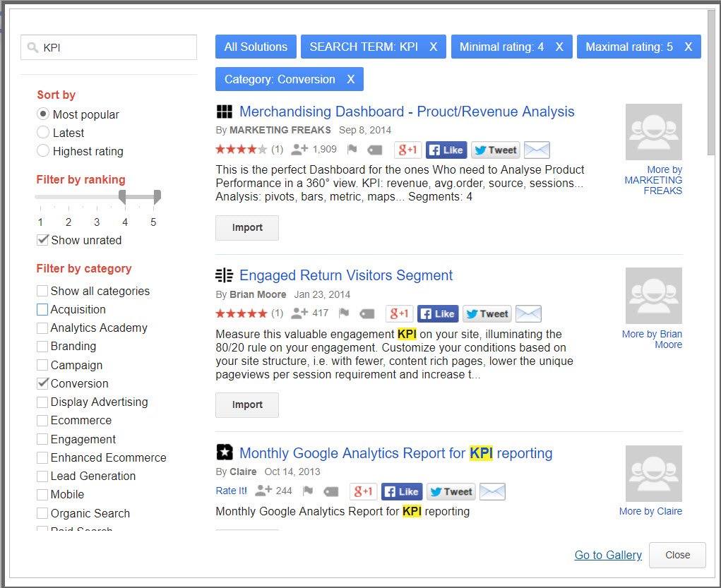Screen dimensions: 721x588
Task: Uncheck the Conversion category
Action: pos(42,383)
